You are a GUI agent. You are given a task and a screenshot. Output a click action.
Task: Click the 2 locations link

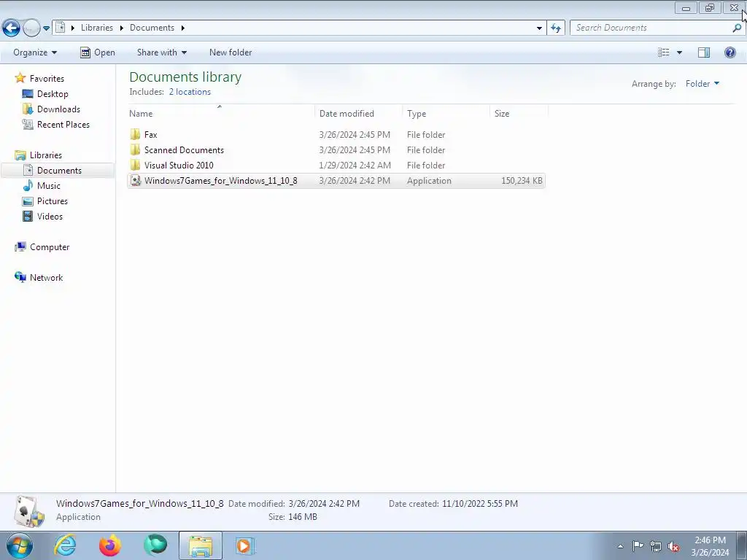pos(190,92)
